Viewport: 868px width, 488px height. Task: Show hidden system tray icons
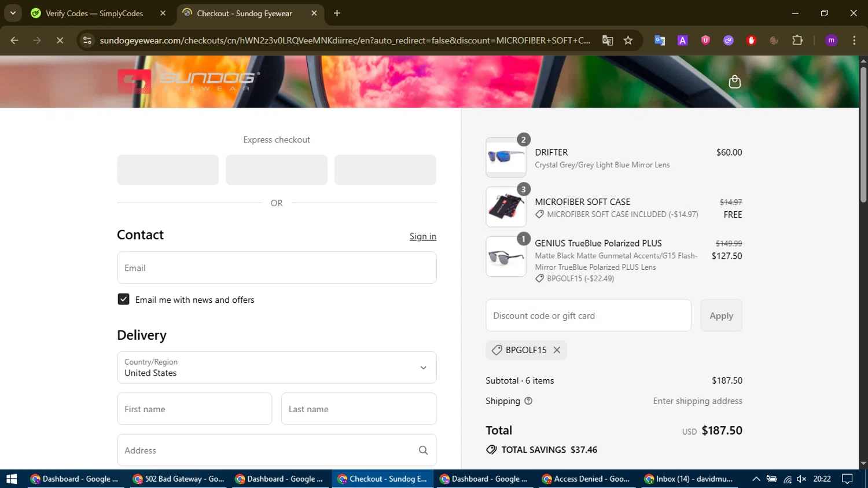click(756, 479)
